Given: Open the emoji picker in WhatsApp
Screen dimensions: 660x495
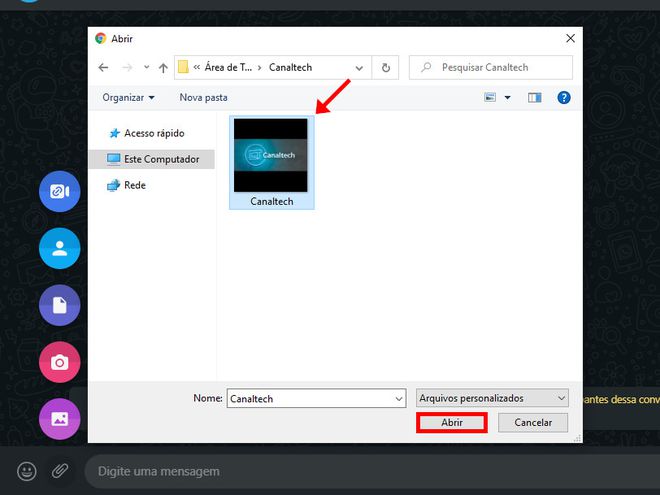Looking at the screenshot, I should pos(27,471).
